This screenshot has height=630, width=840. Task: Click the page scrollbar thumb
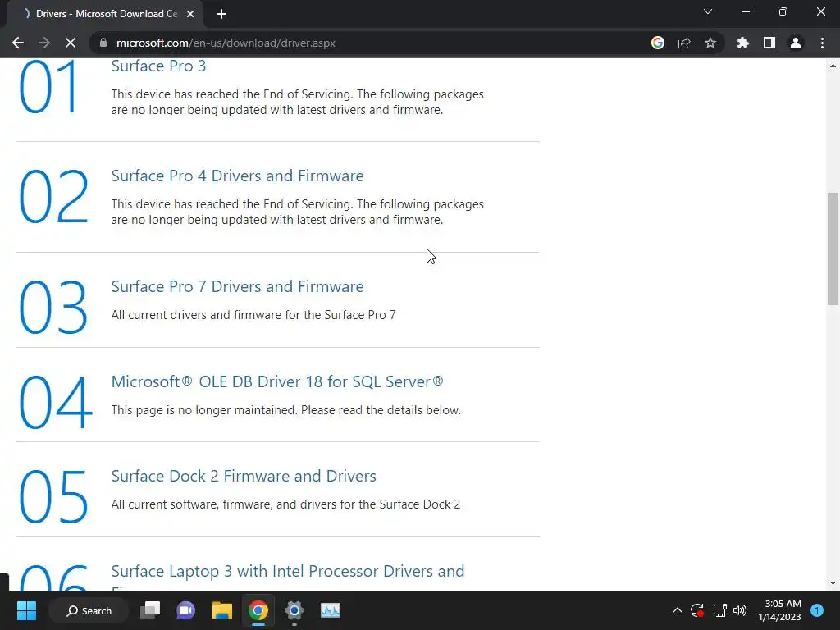coord(833,249)
